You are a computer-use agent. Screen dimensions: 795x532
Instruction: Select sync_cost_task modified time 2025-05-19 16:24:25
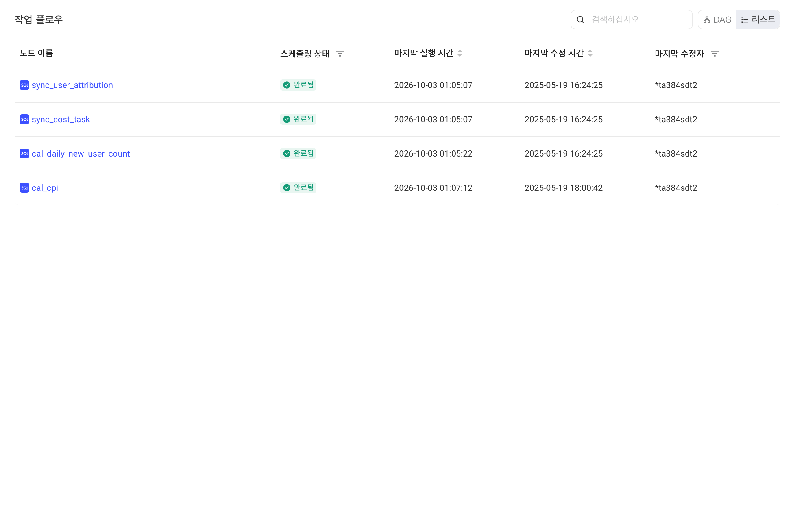point(564,120)
